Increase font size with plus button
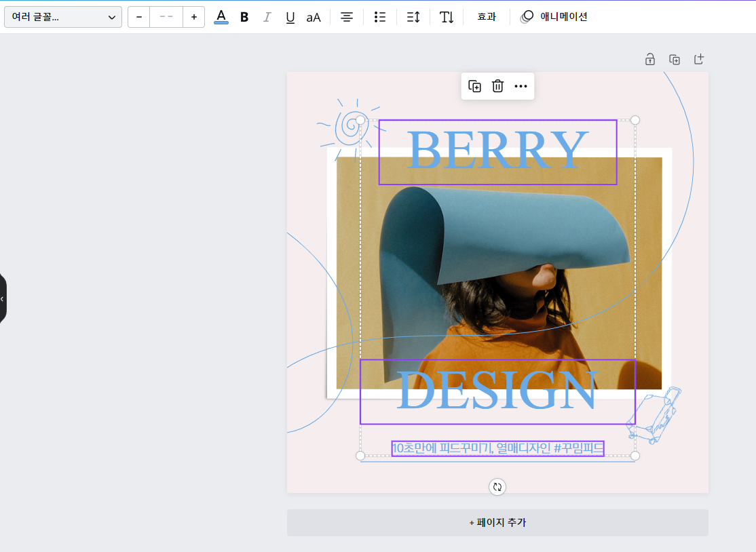 194,18
